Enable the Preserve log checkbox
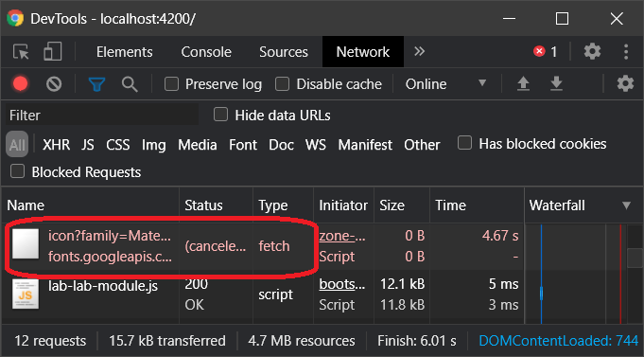The height and width of the screenshot is (357, 644). click(x=171, y=84)
